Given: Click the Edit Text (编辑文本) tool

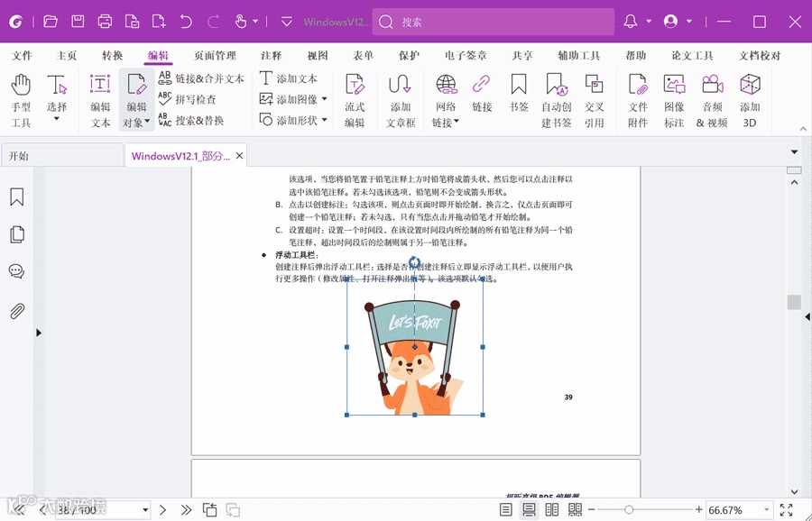Looking at the screenshot, I should click(x=100, y=100).
